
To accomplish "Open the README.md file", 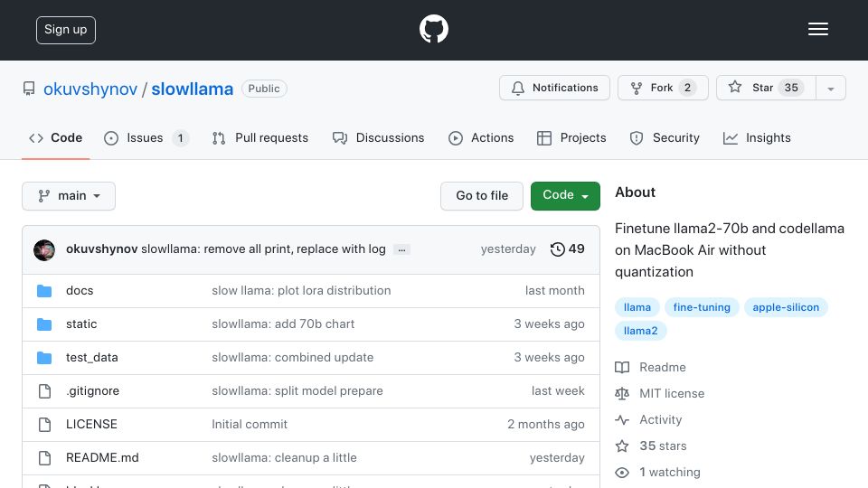I will tap(102, 457).
